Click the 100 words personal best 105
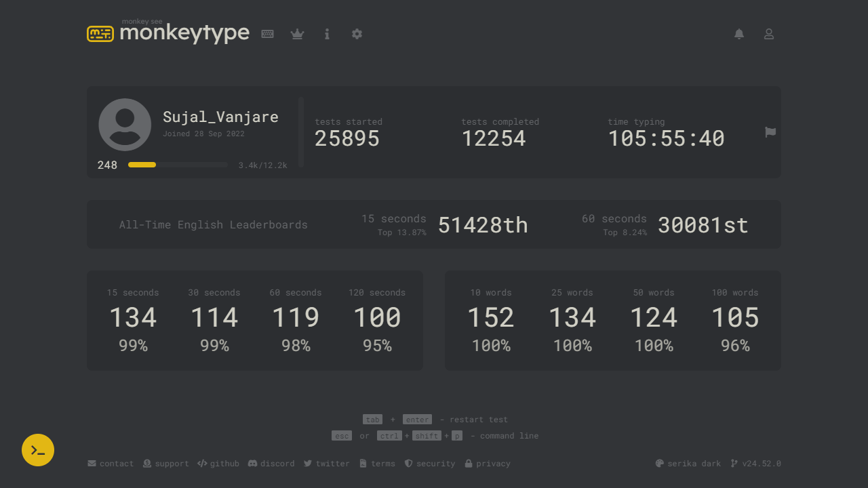 pyautogui.click(x=735, y=317)
